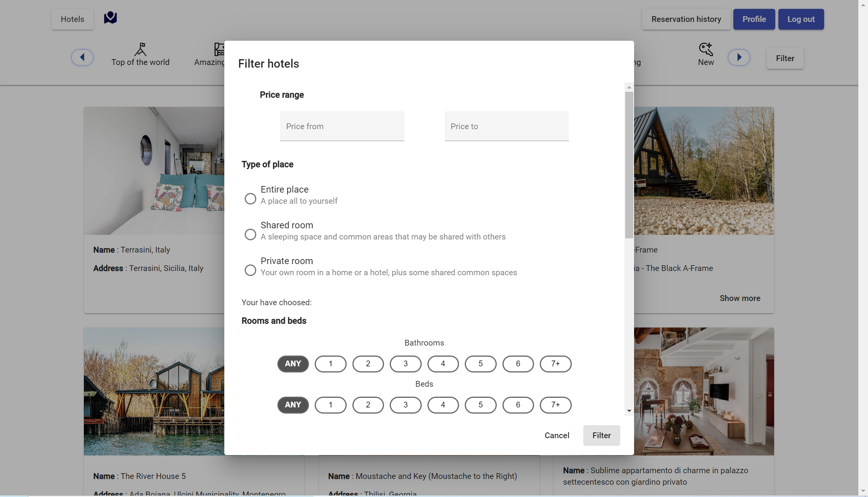Screen dimensions: 868x497
Task: Click the Price from input field
Action: coord(342,126)
